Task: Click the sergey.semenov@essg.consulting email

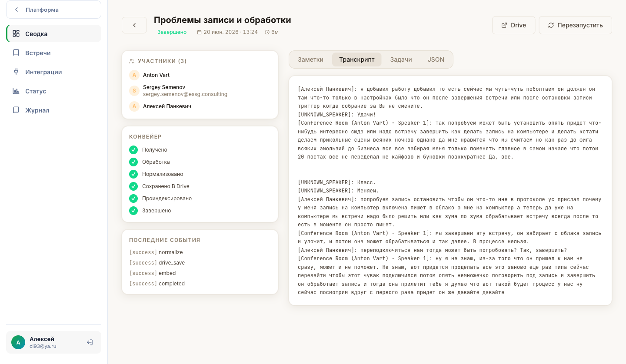Action: [185, 94]
